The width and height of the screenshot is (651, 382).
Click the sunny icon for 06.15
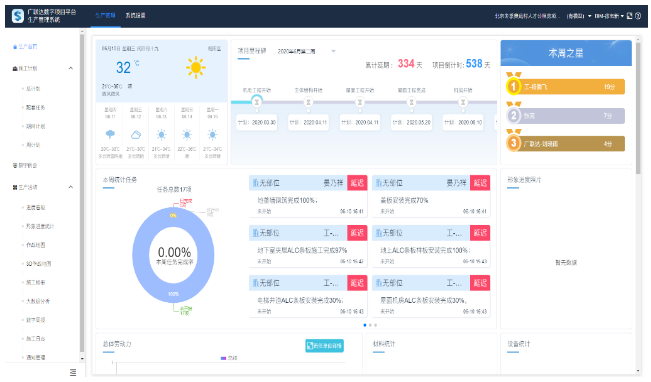click(212, 135)
